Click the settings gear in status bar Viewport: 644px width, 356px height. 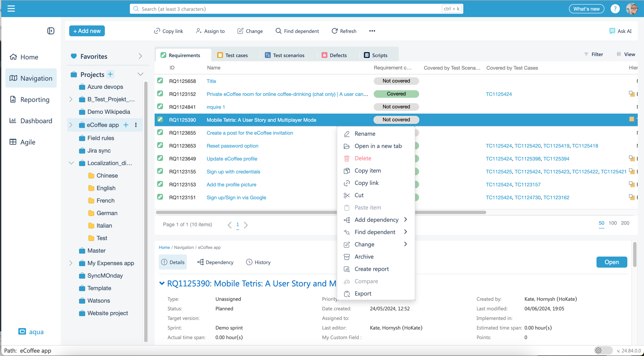(x=598, y=350)
